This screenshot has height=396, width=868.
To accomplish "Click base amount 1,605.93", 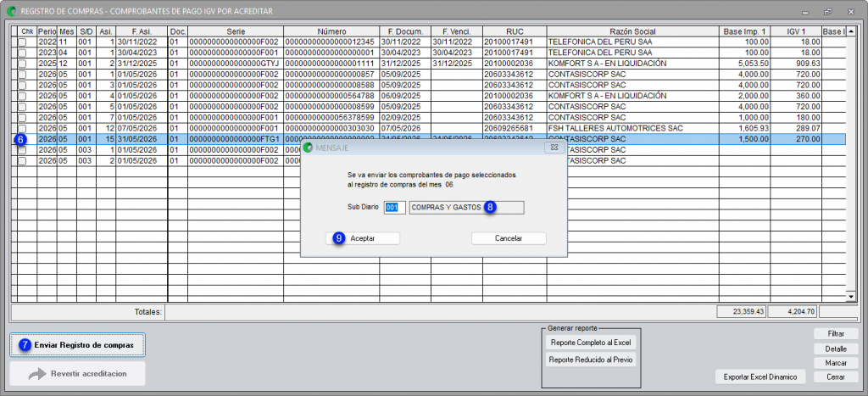I will pos(744,129).
